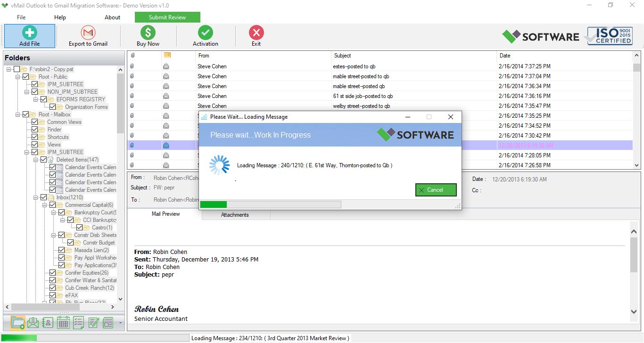Click the message list scroll down arrow
644x343 pixels.
[636, 165]
